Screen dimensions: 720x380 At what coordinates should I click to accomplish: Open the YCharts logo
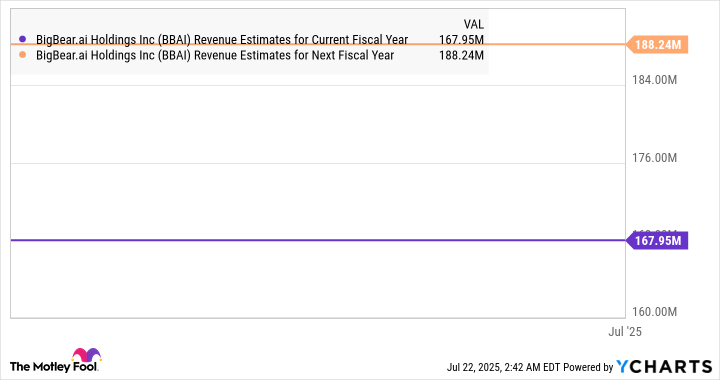coord(664,367)
